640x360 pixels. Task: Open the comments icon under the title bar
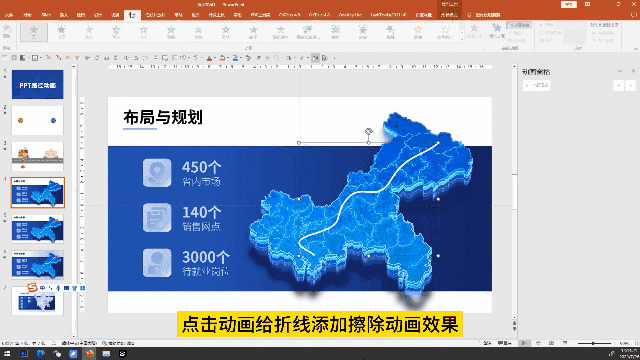coord(634,15)
